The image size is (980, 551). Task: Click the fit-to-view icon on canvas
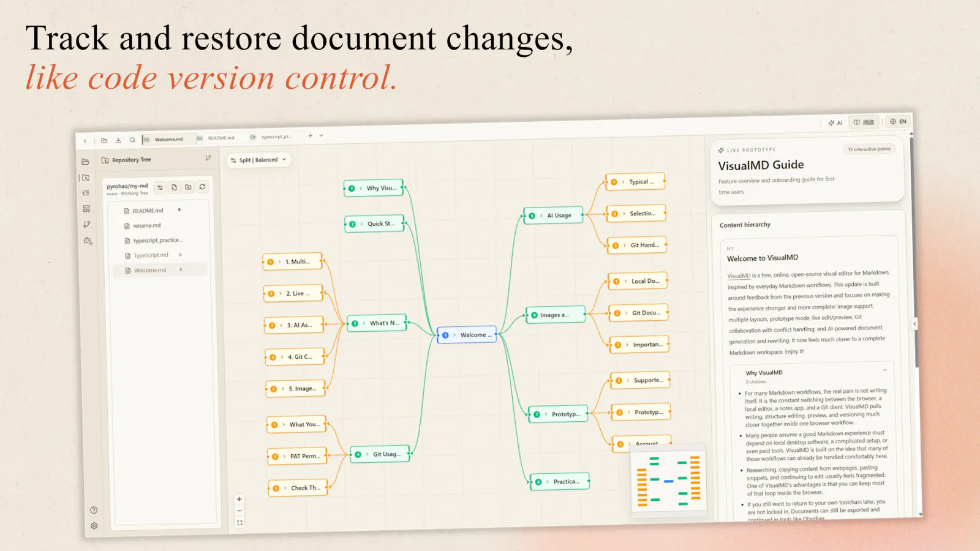(x=239, y=523)
